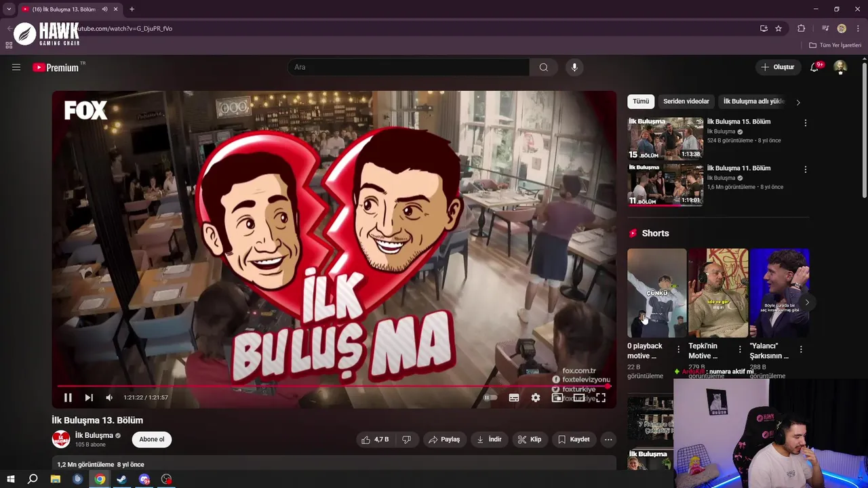The image size is (868, 488).
Task: Open Windows taskbar search
Action: click(x=33, y=479)
